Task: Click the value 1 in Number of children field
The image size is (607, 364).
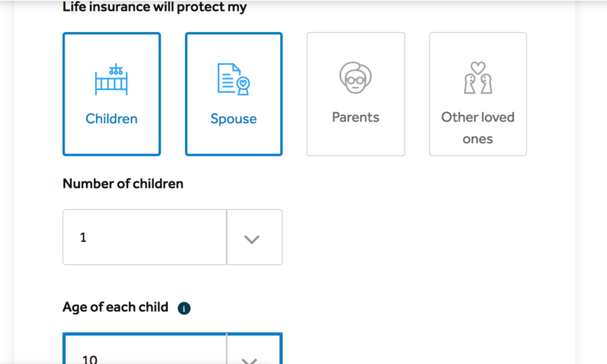Action: click(83, 237)
